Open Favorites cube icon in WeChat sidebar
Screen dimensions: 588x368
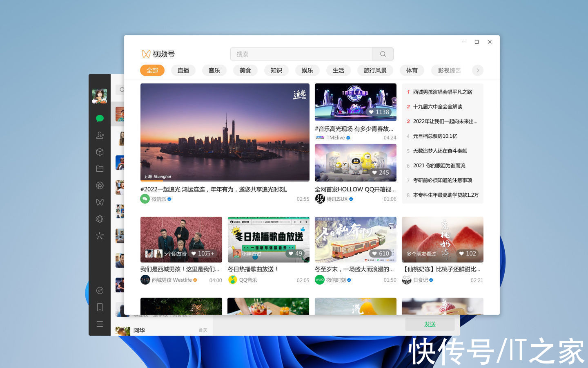click(x=100, y=152)
